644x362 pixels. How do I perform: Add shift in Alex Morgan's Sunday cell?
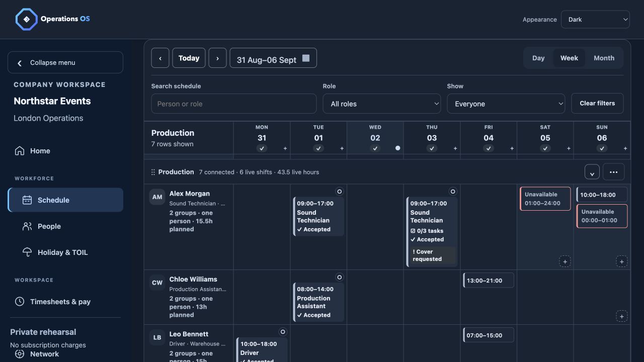click(x=622, y=261)
